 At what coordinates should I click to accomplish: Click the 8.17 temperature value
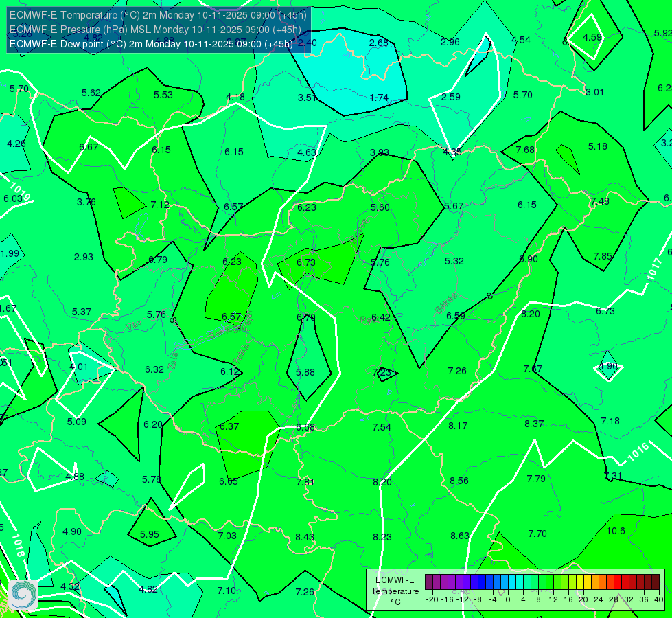click(458, 426)
